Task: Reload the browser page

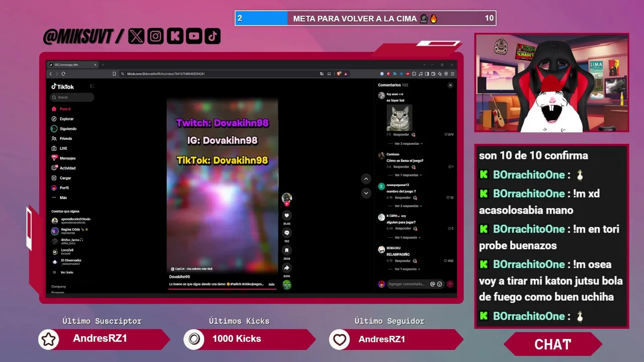Action: coord(63,74)
